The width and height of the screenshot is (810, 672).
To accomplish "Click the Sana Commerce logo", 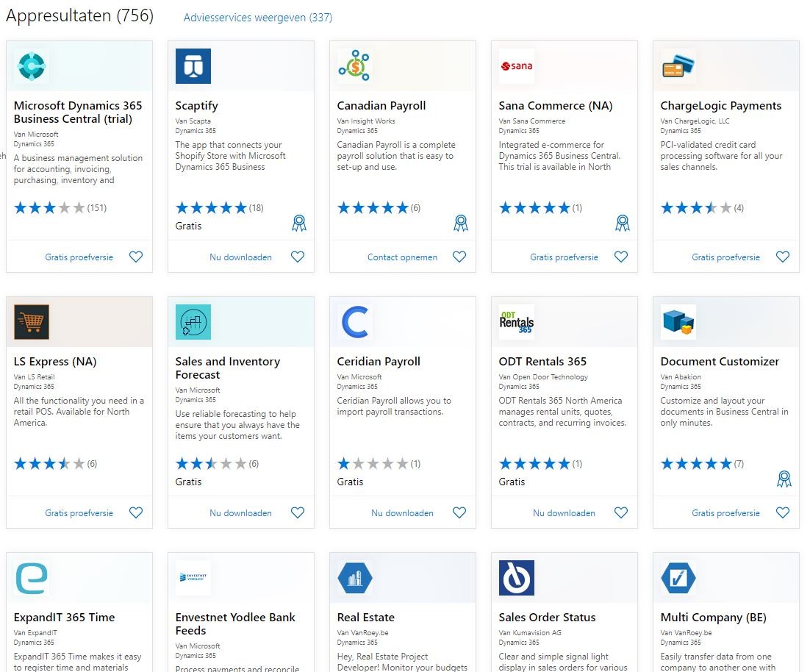I will pyautogui.click(x=517, y=66).
